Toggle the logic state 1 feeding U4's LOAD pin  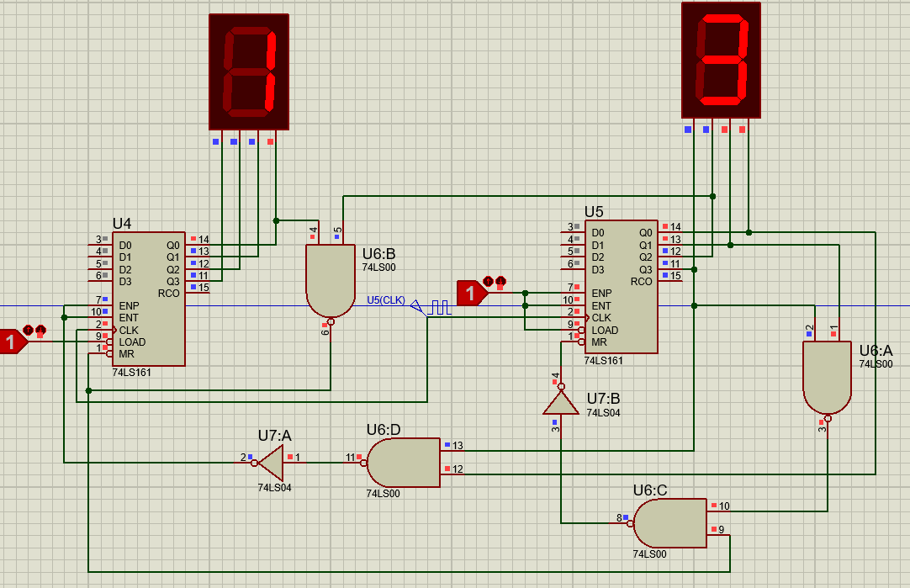click(x=12, y=342)
